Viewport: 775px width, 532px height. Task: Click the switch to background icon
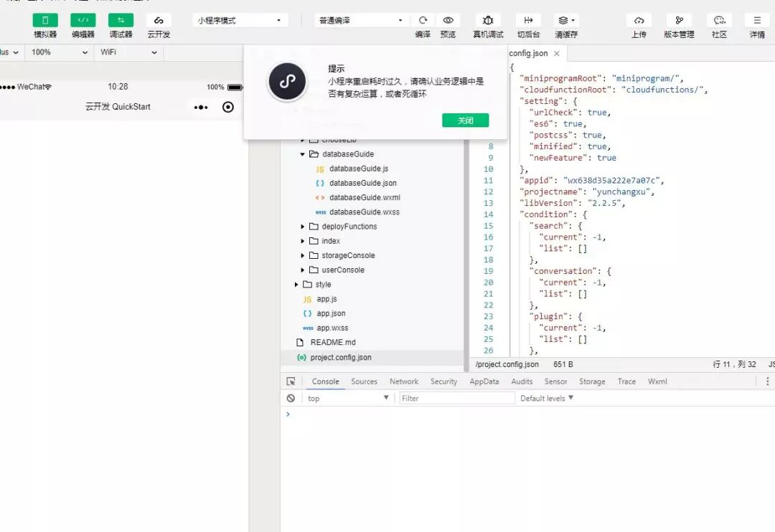pos(528,20)
